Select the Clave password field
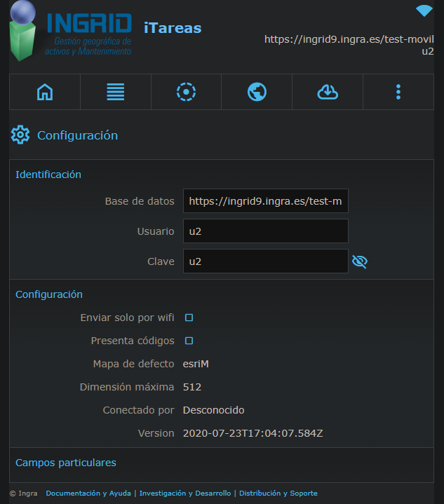Screen dimensions: 444x504 click(x=265, y=261)
